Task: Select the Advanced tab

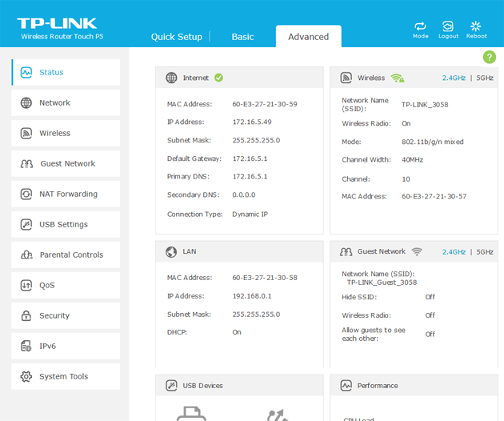Action: click(x=308, y=36)
